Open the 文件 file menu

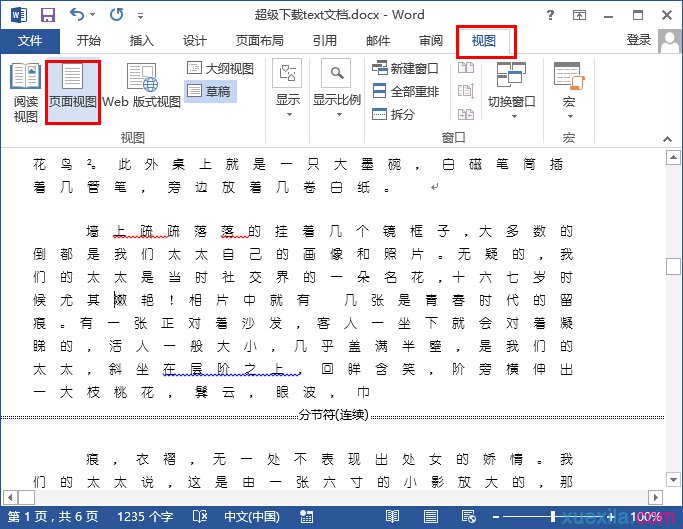(x=30, y=41)
